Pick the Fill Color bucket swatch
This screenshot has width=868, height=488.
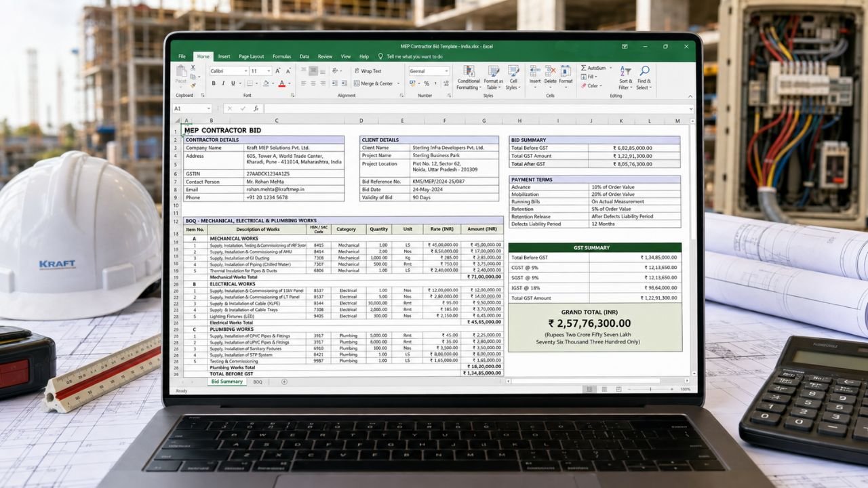(266, 83)
